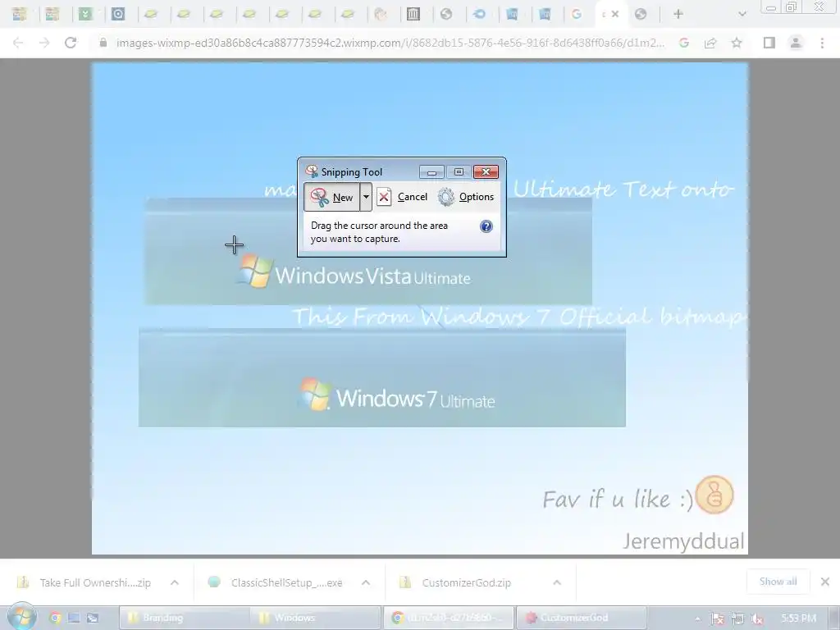Screen dimensions: 840x630
Task: Start a New snip in Snipping Tool
Action: pos(332,197)
